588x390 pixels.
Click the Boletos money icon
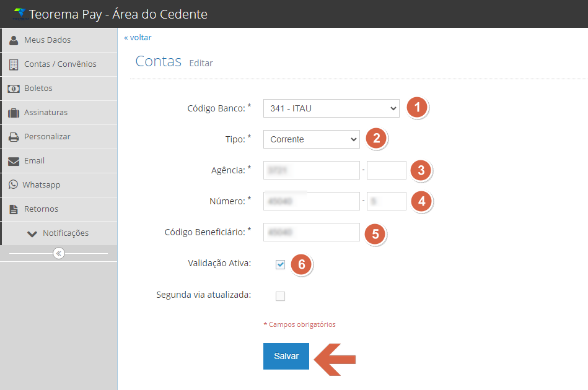pos(14,89)
